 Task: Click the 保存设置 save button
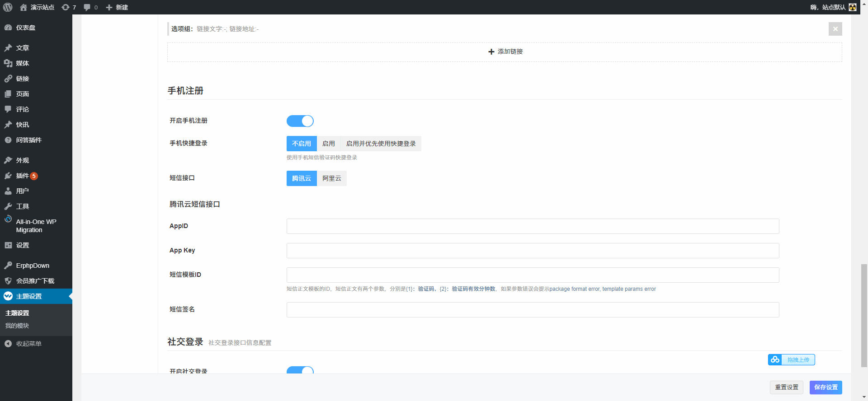click(x=826, y=387)
